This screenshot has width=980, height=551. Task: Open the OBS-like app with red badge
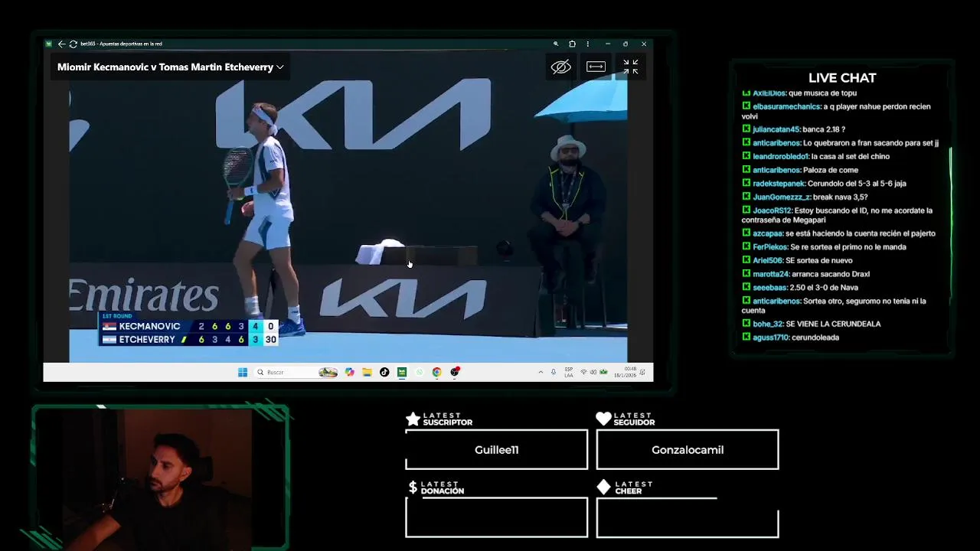[x=455, y=372]
